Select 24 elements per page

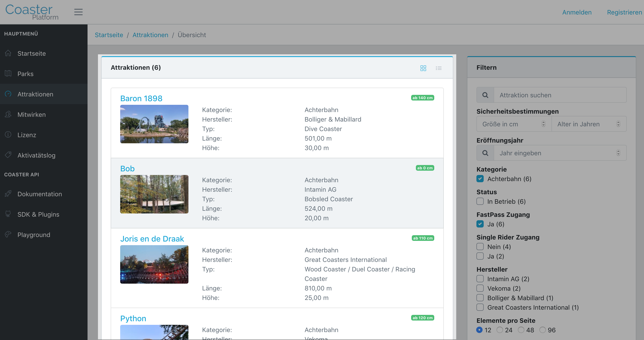point(500,330)
